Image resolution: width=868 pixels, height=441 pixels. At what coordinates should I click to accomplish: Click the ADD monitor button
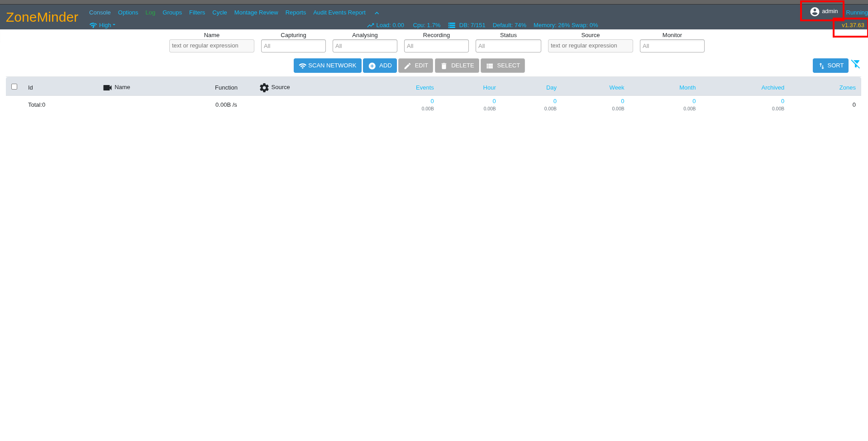[380, 66]
